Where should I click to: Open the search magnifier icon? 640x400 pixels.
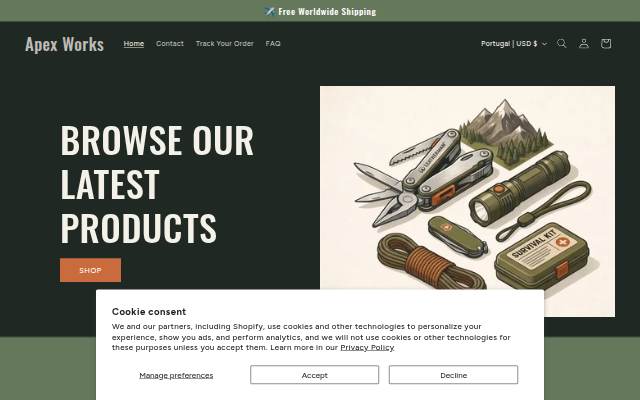point(562,43)
